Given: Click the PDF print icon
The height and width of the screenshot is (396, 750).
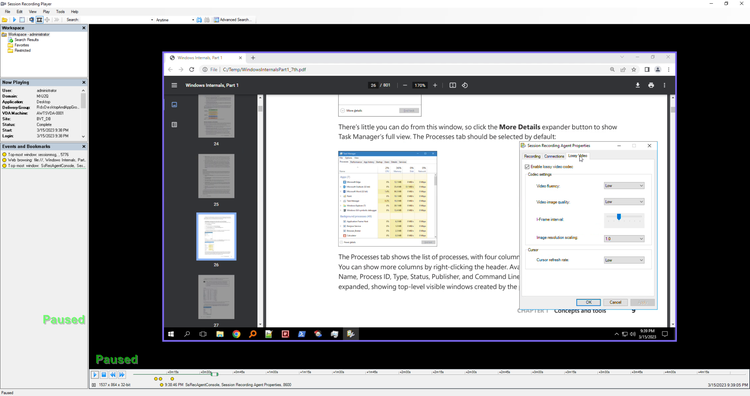Looking at the screenshot, I should tap(651, 85).
